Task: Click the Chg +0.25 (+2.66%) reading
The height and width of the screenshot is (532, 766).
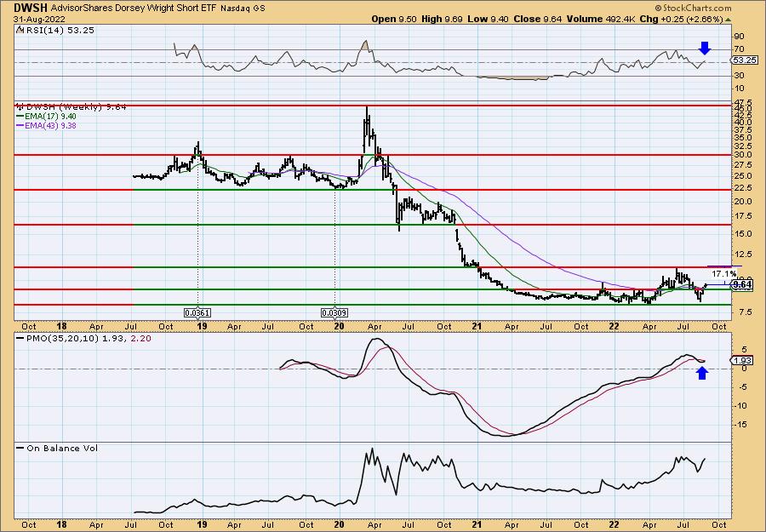Action: tap(681, 19)
